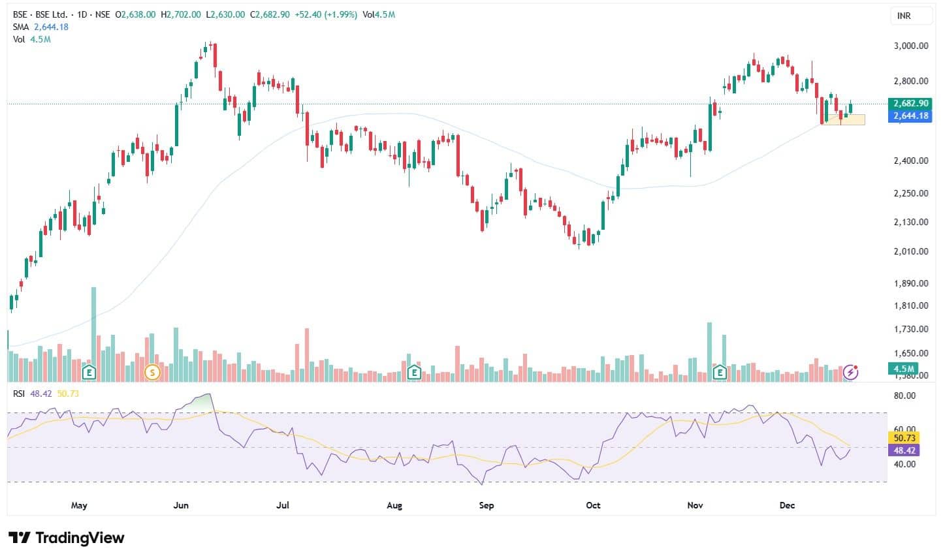Click the 2,250.00 price axis label
The height and width of the screenshot is (560, 943).
911,193
